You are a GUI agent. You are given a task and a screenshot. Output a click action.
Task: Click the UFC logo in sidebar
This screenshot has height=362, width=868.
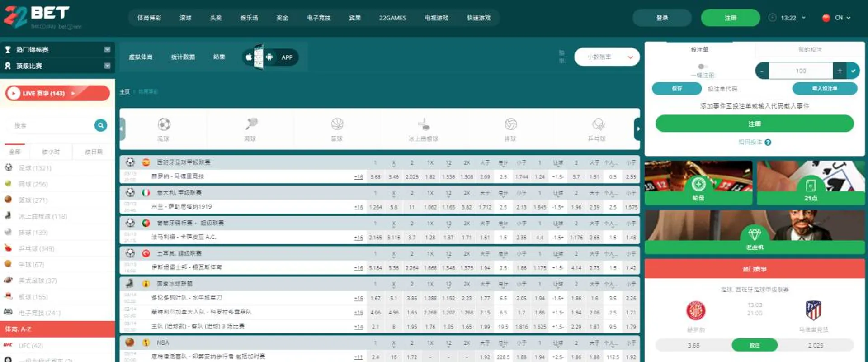[x=8, y=345]
